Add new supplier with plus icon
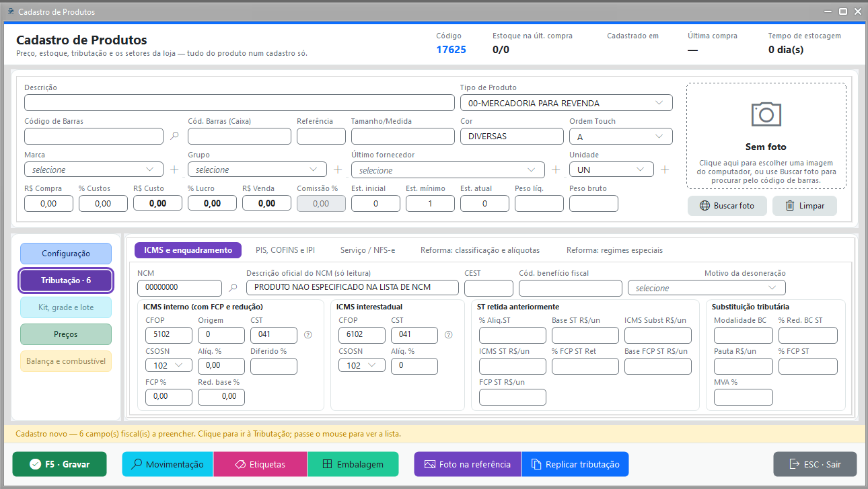868x489 pixels. [x=556, y=170]
